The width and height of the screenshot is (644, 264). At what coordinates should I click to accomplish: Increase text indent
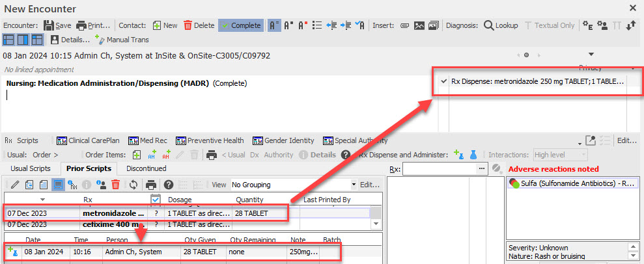[x=345, y=25]
